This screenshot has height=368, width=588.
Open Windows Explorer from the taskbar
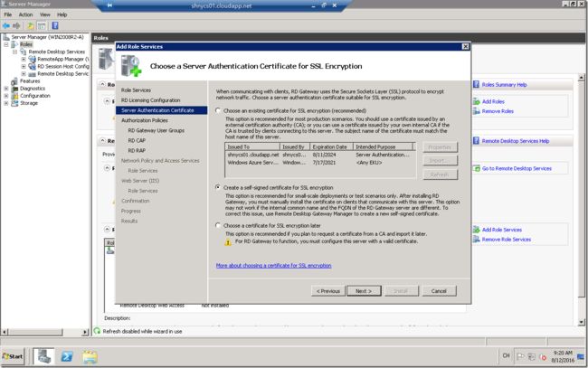coord(90,356)
